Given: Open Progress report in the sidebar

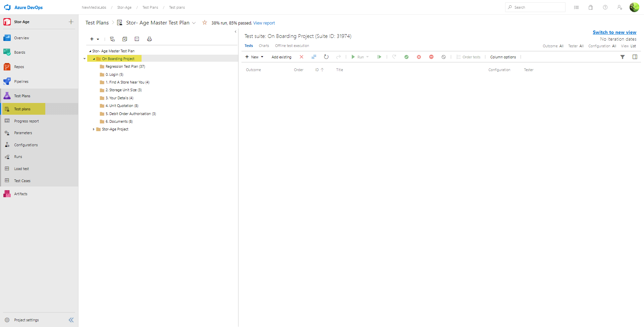Looking at the screenshot, I should [39, 121].
